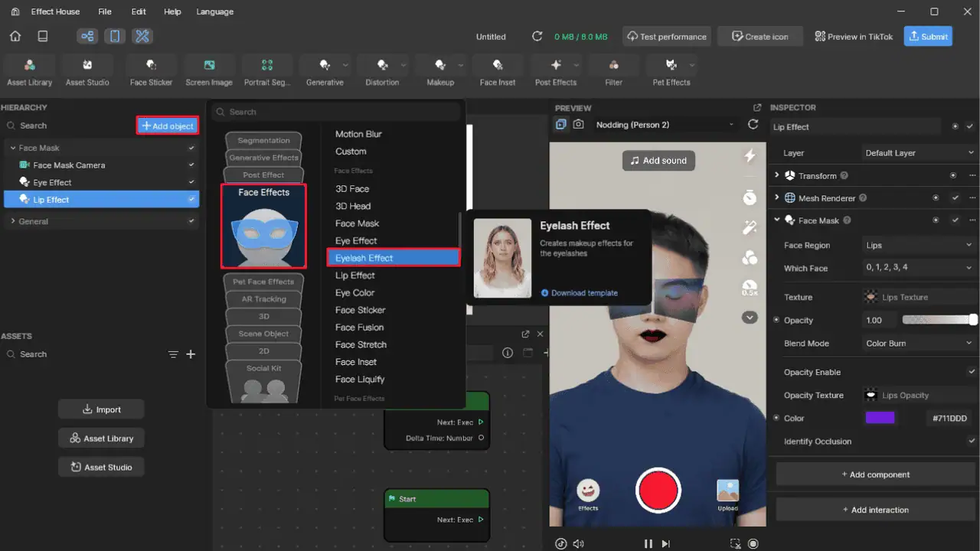Toggle the Identify Occlusion checkbox
The height and width of the screenshot is (551, 980).
coord(972,441)
